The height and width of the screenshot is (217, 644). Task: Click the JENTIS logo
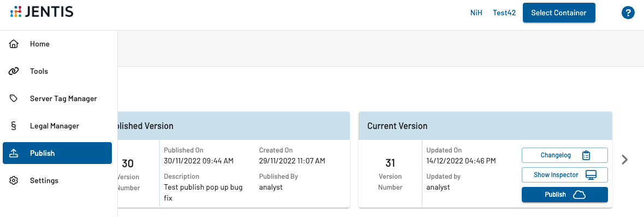pos(41,12)
